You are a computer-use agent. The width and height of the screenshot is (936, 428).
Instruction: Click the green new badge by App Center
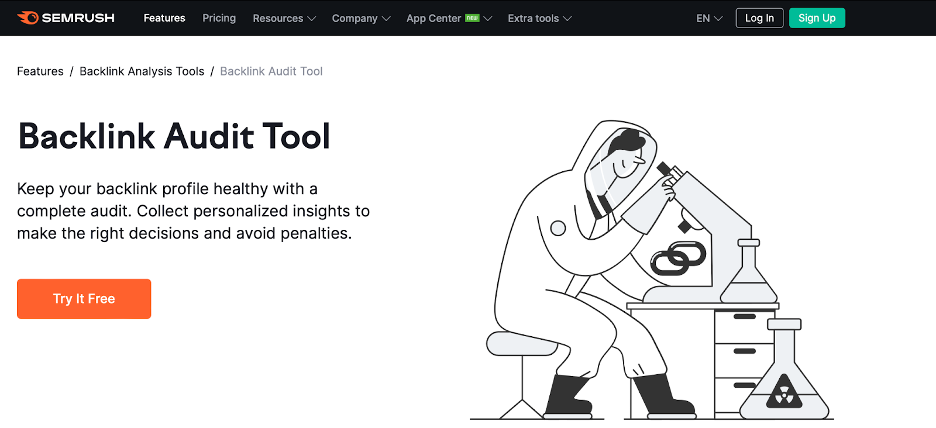coord(472,18)
